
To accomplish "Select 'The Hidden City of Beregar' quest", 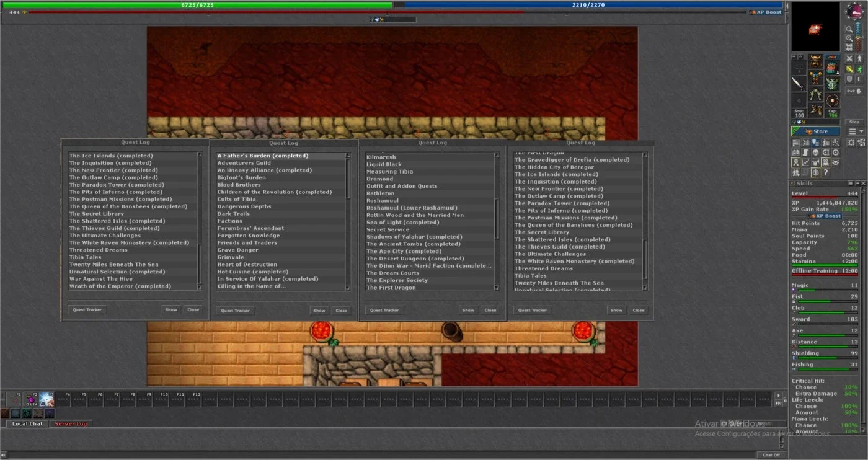I will [x=578, y=167].
